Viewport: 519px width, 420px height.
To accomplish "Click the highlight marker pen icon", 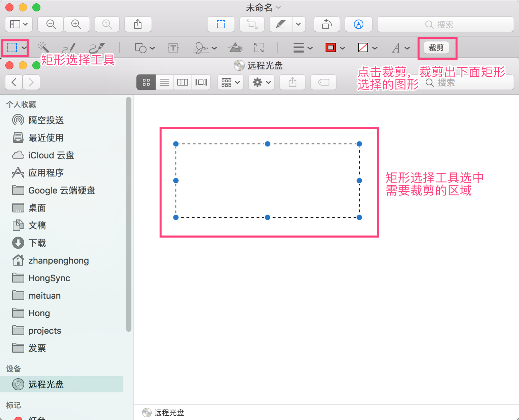I will [x=281, y=24].
